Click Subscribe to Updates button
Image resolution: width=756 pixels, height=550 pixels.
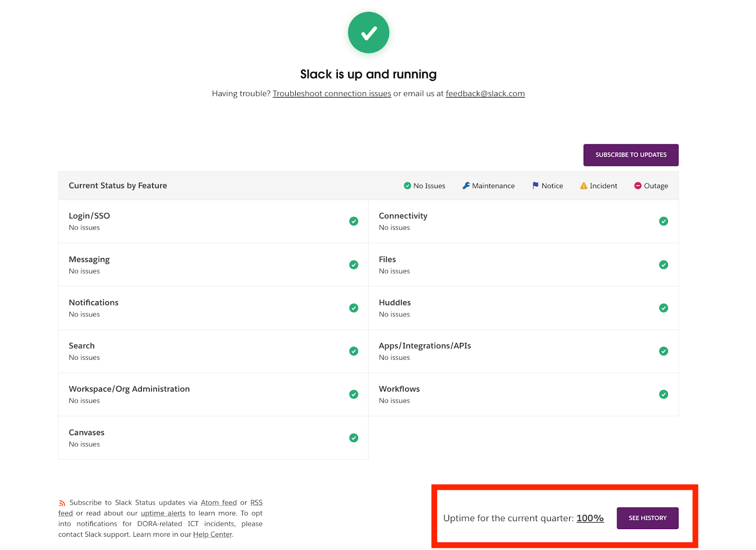tap(631, 155)
